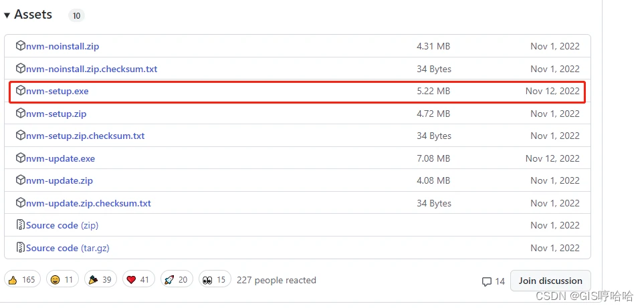Download nvm-update.zip.checksum.txt file
This screenshot has width=644, height=308.
(88, 203)
